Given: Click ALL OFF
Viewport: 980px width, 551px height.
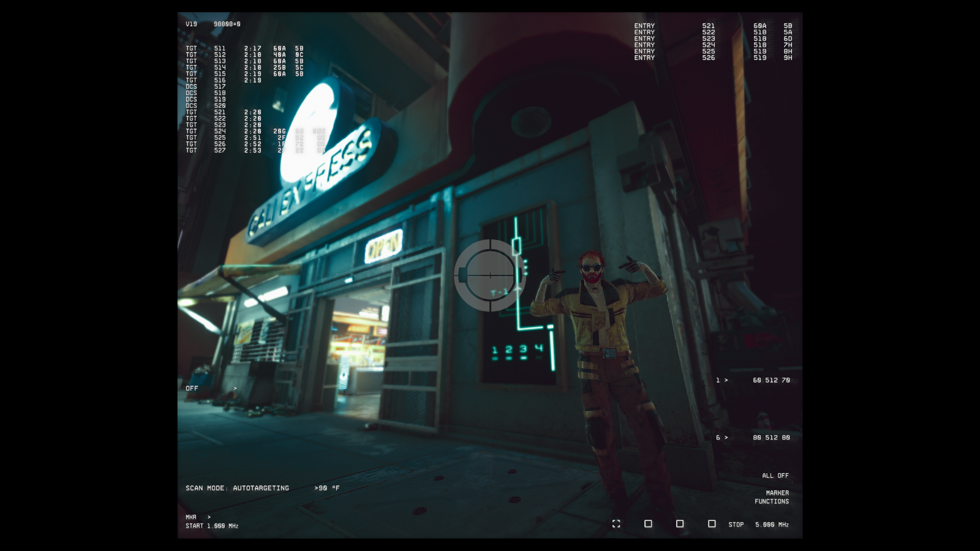Looking at the screenshot, I should (775, 476).
